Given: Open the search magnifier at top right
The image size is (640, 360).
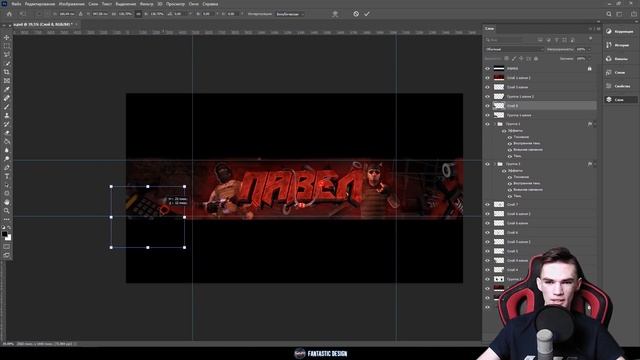Looking at the screenshot, I should tap(609, 14).
